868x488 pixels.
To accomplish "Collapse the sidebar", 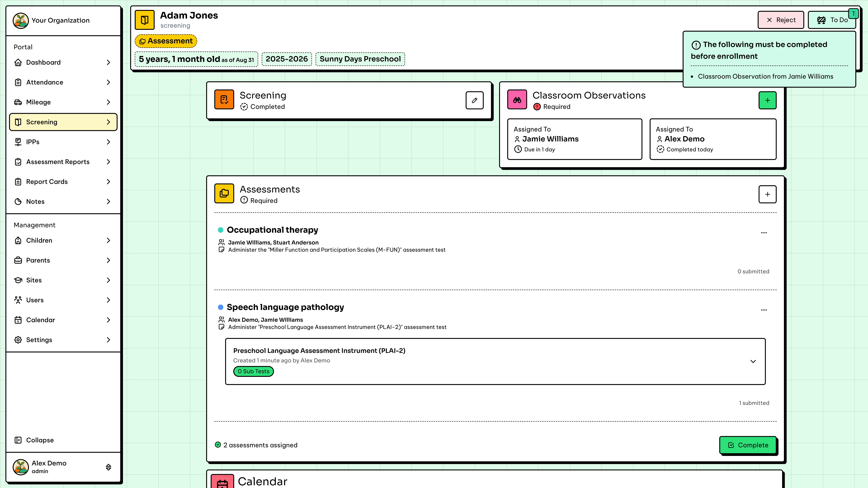I will 34,440.
